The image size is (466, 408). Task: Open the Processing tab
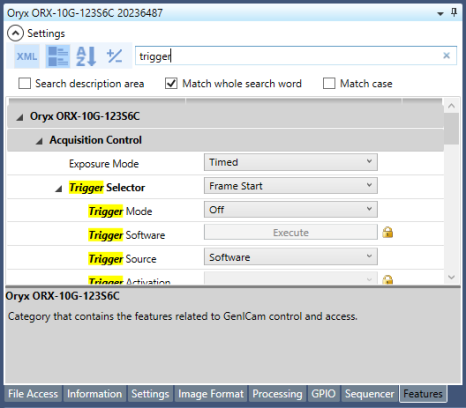[277, 394]
